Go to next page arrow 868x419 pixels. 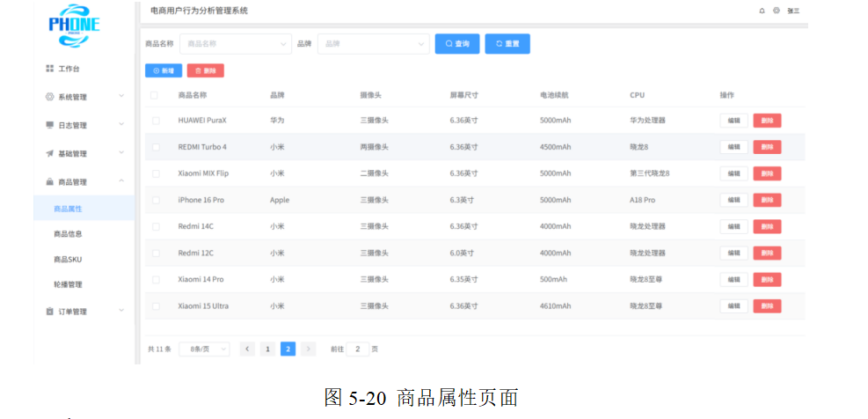click(x=309, y=349)
